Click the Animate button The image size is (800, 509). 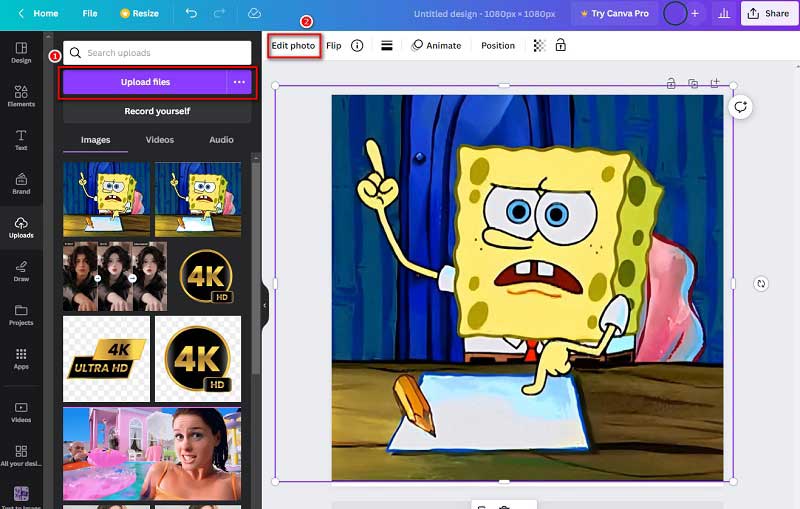pos(437,45)
